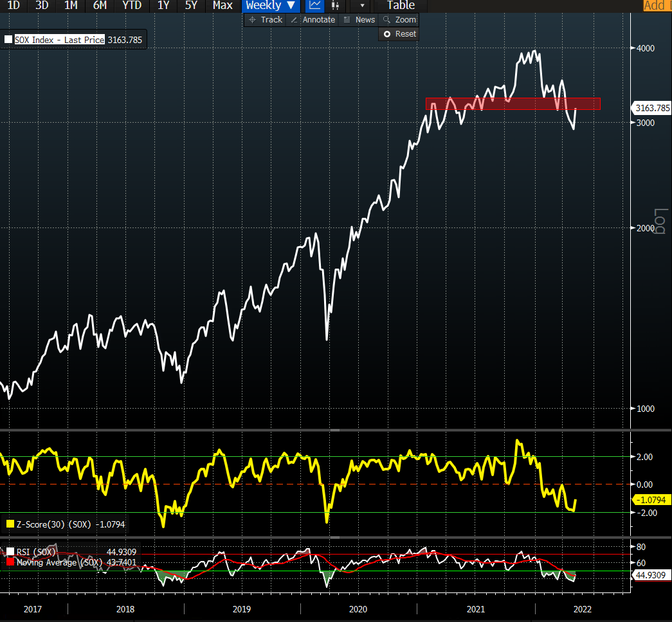Click the 2021 label on the time axis

476,609
